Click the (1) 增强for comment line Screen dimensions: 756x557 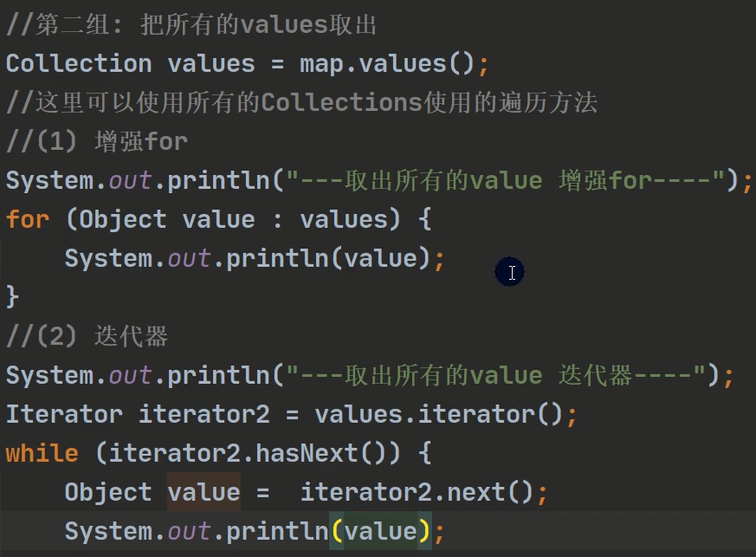point(97,141)
